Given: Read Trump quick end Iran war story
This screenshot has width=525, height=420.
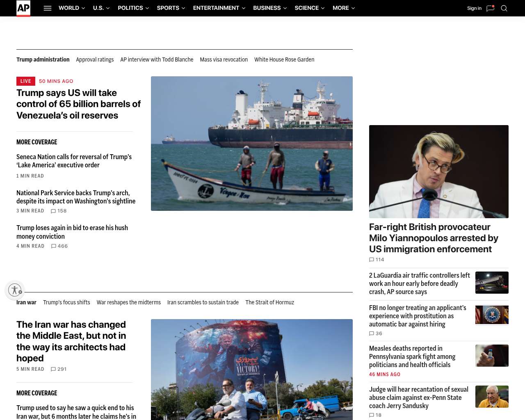Looking at the screenshot, I should 76,412.
